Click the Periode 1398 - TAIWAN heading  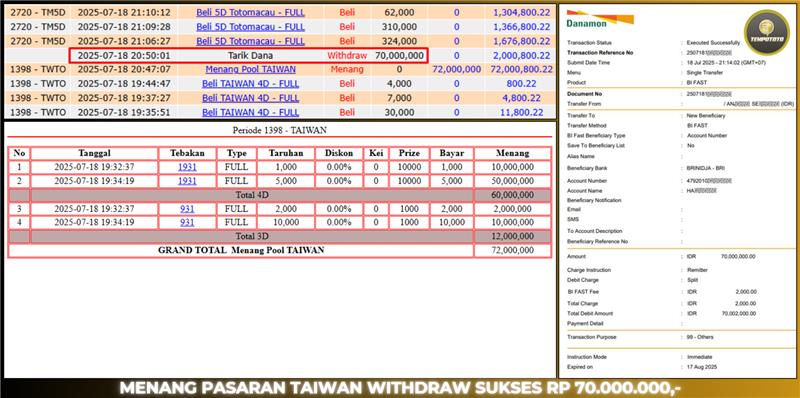click(x=280, y=130)
